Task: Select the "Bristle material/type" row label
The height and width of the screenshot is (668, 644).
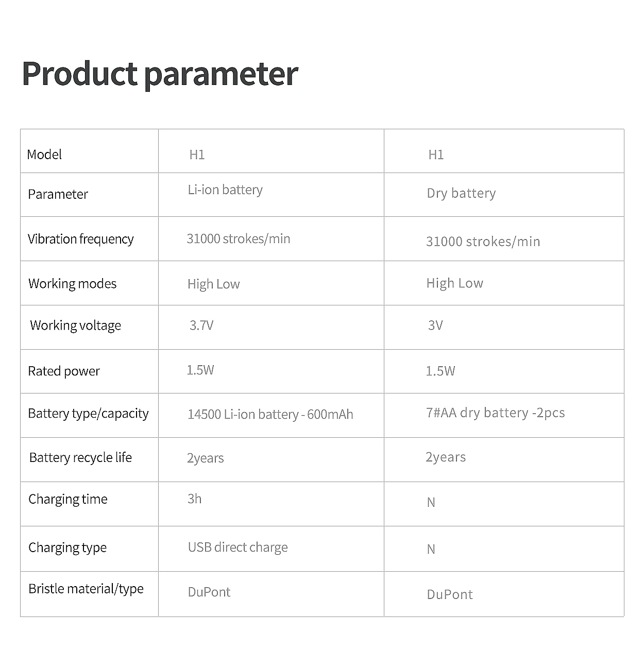Action: 86,589
